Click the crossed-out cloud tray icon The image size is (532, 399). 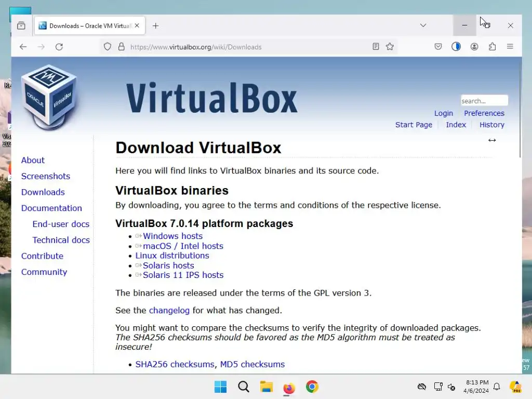(422, 387)
